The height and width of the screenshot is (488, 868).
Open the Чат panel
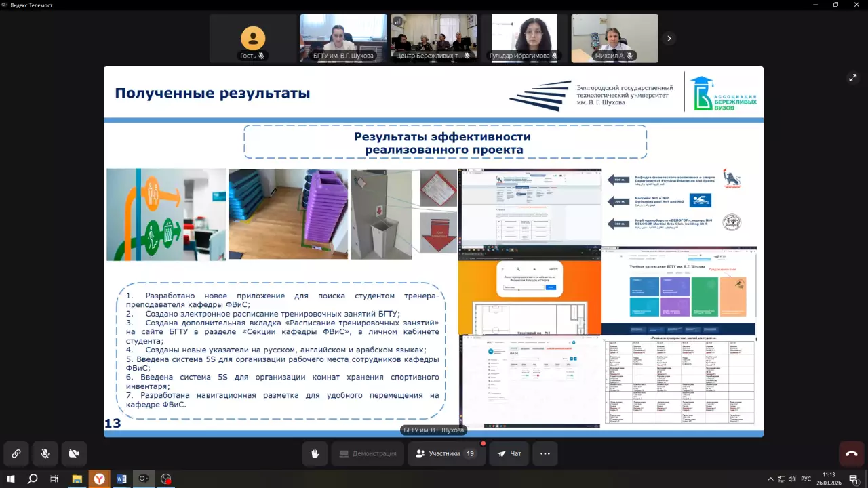pos(509,453)
